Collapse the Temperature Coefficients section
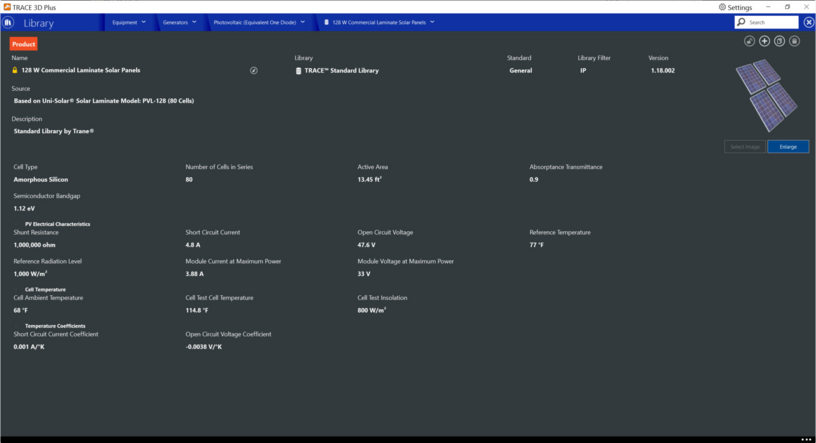The height and width of the screenshot is (443, 816). (17, 326)
